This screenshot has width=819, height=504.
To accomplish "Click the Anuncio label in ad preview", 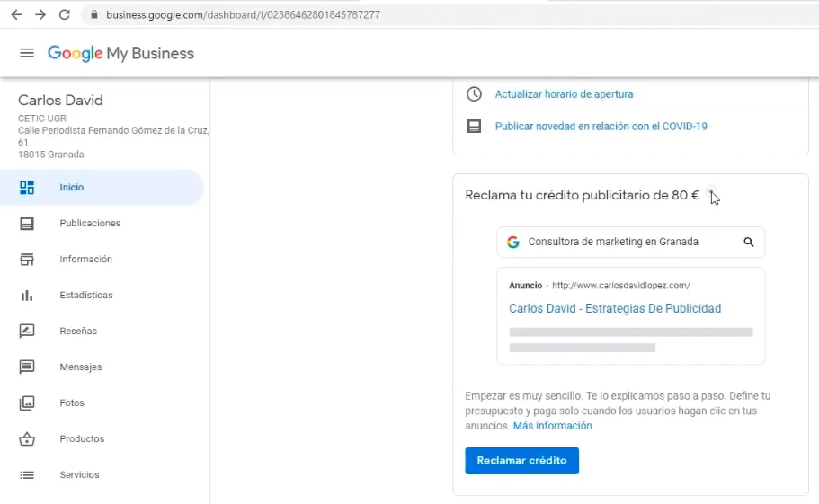I will pyautogui.click(x=525, y=286).
